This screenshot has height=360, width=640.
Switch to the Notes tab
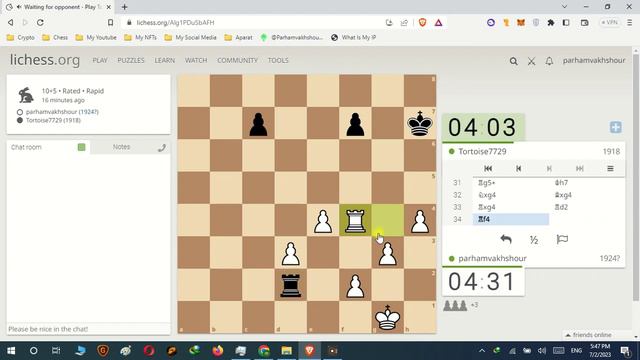[x=121, y=147]
